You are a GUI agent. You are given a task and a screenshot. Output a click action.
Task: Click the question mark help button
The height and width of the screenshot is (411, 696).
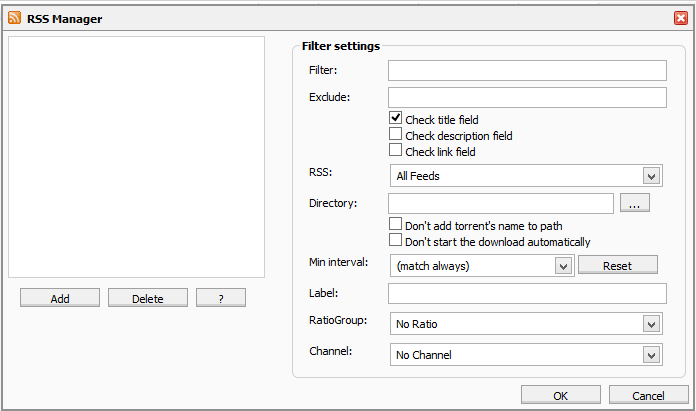[x=221, y=298]
